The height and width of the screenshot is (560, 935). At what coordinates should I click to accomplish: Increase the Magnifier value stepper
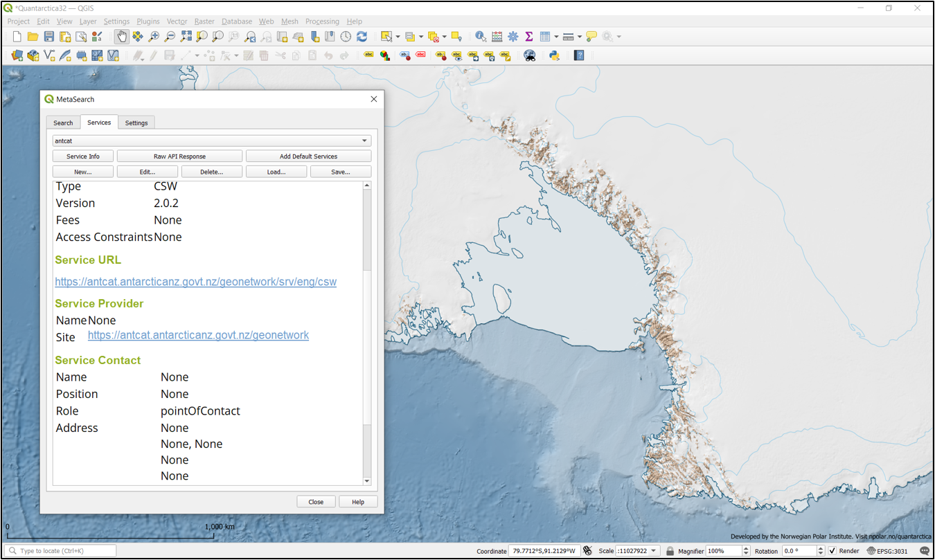(x=746, y=548)
